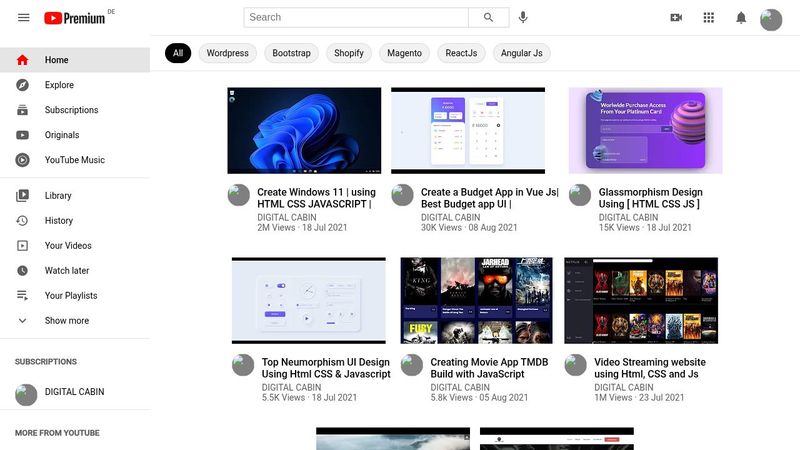The image size is (800, 450).
Task: Click the Originals label in sidebar
Action: tap(62, 135)
